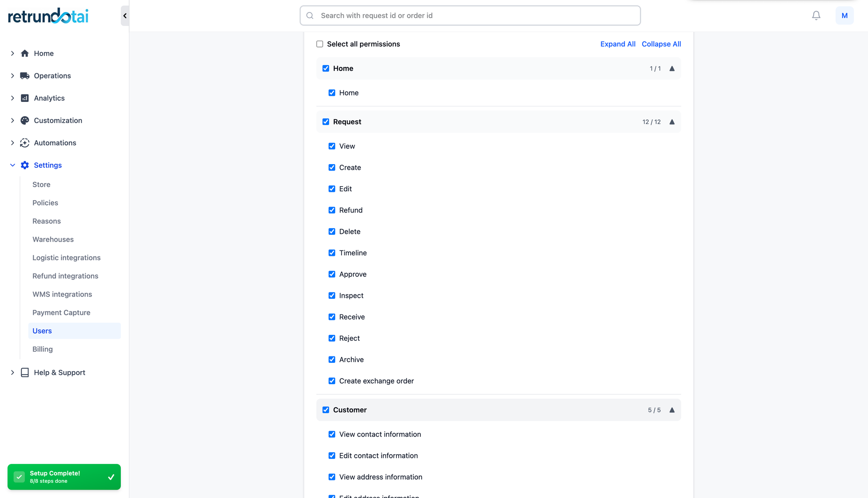Click the Home house icon in sidebar
The width and height of the screenshot is (868, 498).
25,53
